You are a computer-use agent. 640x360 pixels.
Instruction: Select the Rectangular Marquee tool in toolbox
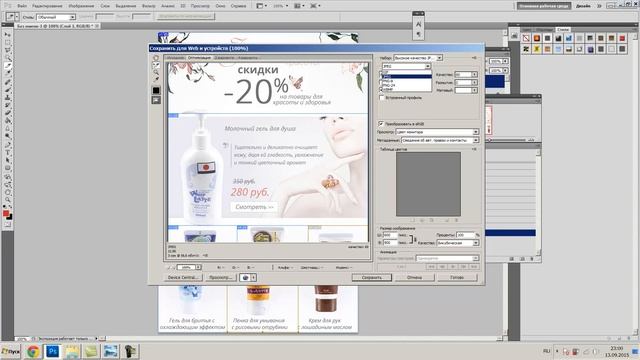(7, 42)
